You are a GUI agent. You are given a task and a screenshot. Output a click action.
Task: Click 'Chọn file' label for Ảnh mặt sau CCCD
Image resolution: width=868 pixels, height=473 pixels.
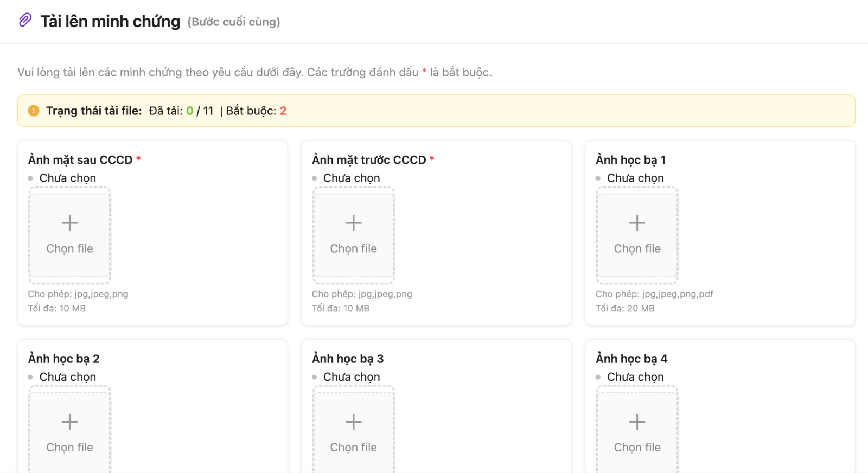click(x=69, y=248)
